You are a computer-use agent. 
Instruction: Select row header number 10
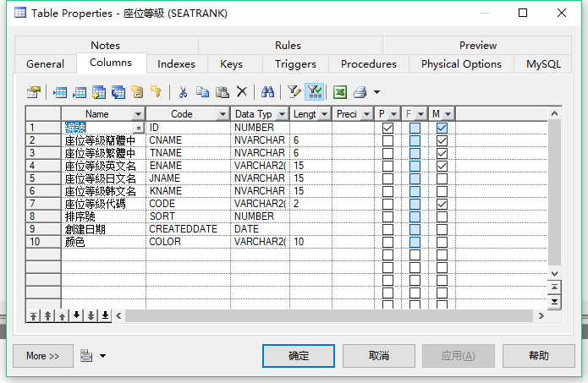click(43, 242)
